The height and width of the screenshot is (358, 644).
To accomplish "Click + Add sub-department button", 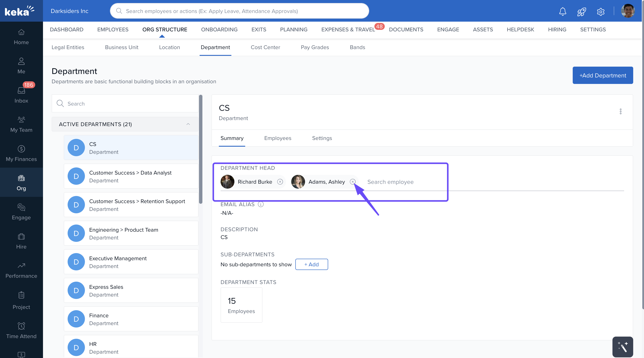I will point(312,264).
